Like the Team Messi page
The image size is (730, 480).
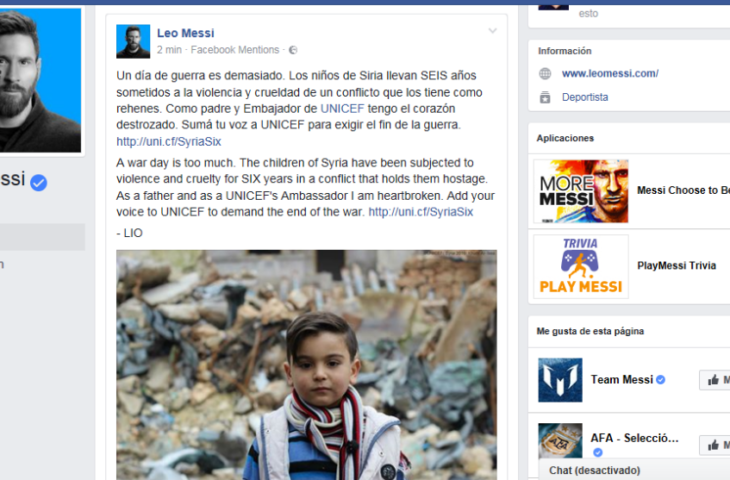(715, 380)
